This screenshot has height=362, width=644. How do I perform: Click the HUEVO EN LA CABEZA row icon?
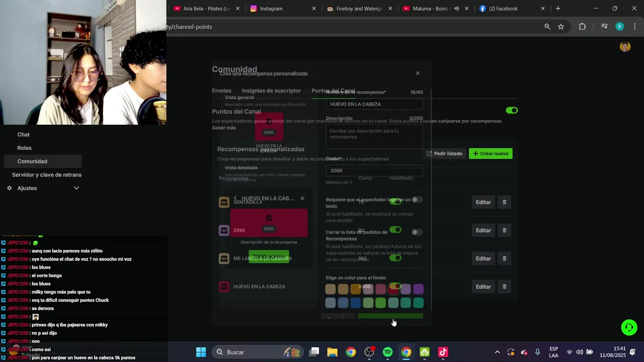[224, 287]
